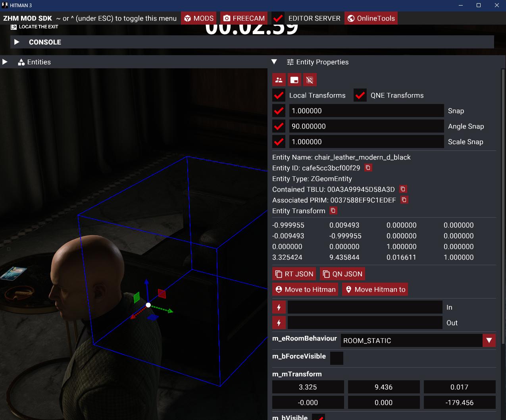Click the white gizmo center handle

[148, 305]
